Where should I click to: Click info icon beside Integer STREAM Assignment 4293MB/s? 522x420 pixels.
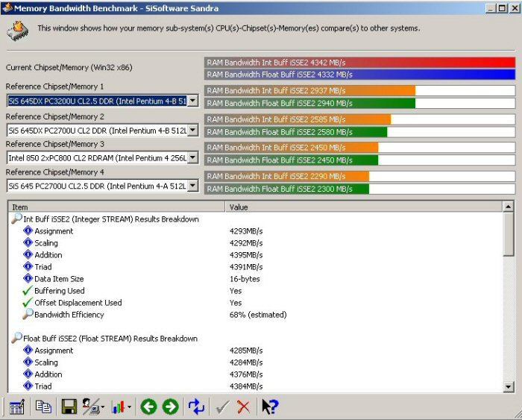[28, 231]
